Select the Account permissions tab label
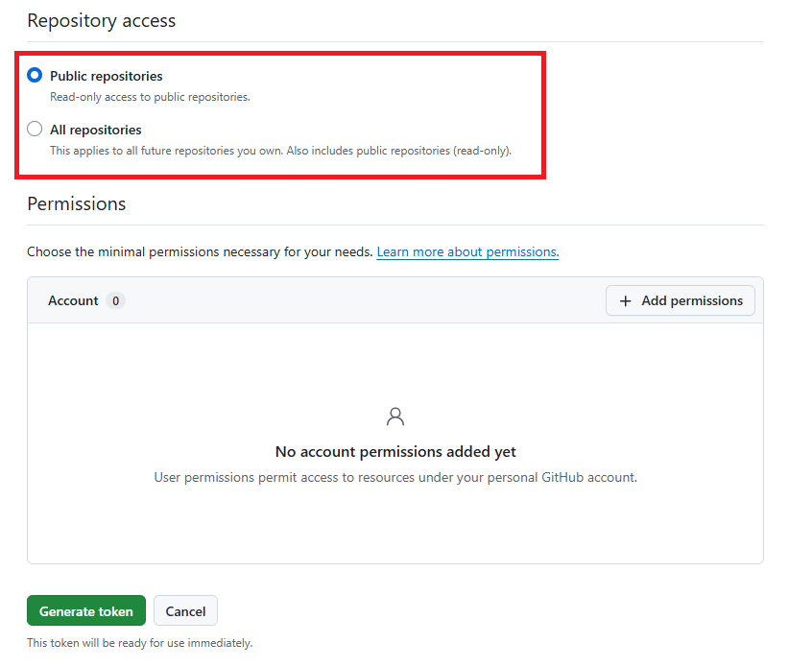812x667 pixels. coord(73,301)
